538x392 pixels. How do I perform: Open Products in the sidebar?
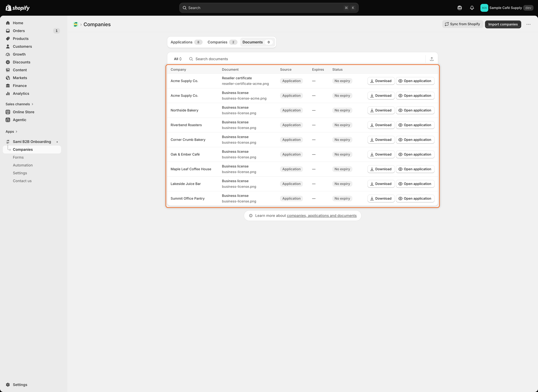32,39
